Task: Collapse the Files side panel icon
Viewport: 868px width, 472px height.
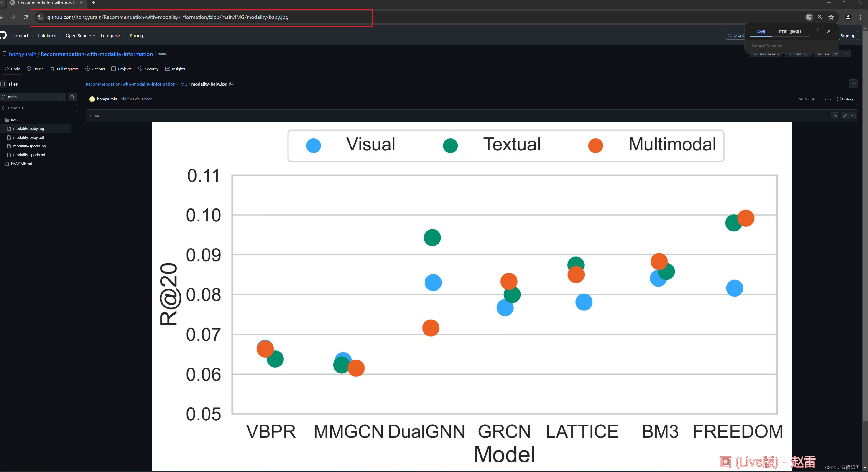Action: 3,84
